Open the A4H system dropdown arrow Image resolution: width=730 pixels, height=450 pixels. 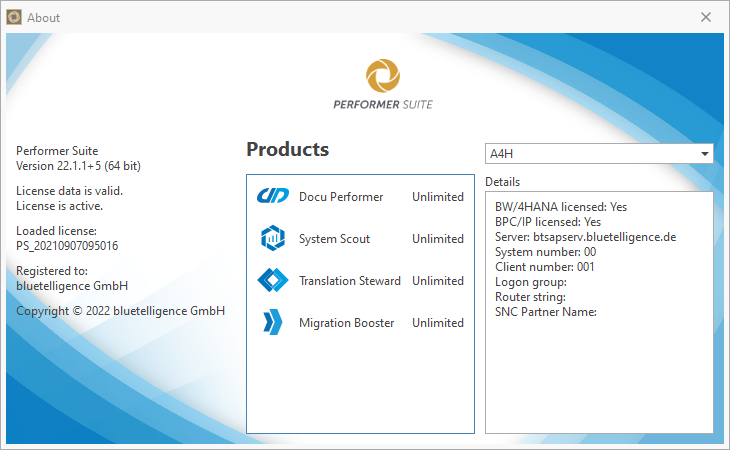click(x=705, y=154)
